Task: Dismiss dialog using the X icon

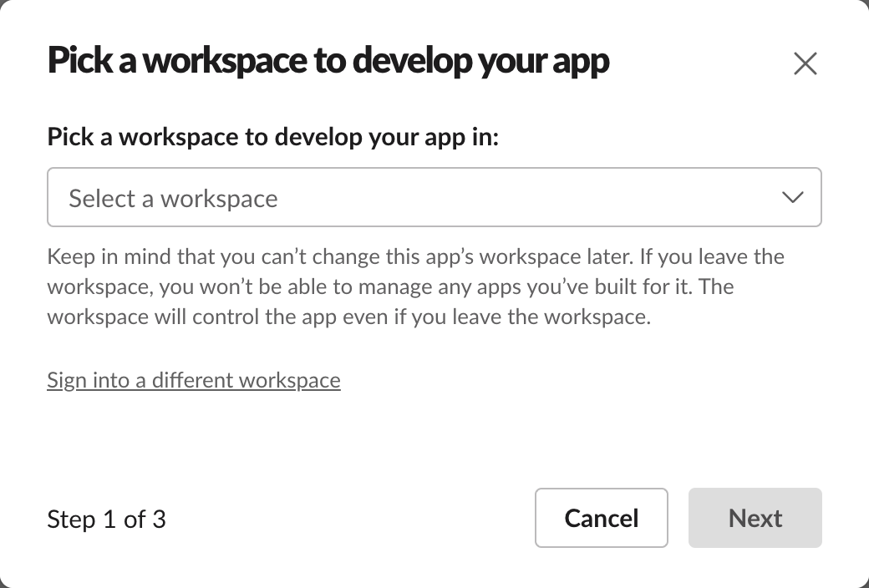Action: 805,63
